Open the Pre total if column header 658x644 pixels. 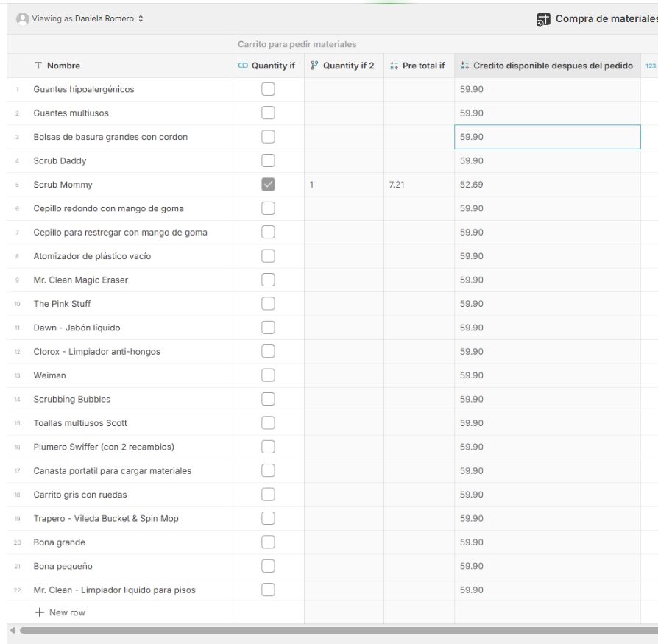click(x=423, y=66)
